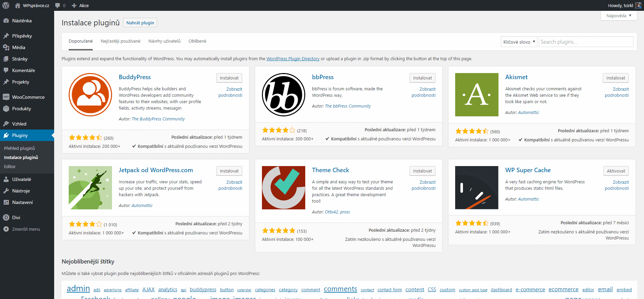644x299 pixels.
Task: Show details for BuddyPress
Action: [x=230, y=92]
